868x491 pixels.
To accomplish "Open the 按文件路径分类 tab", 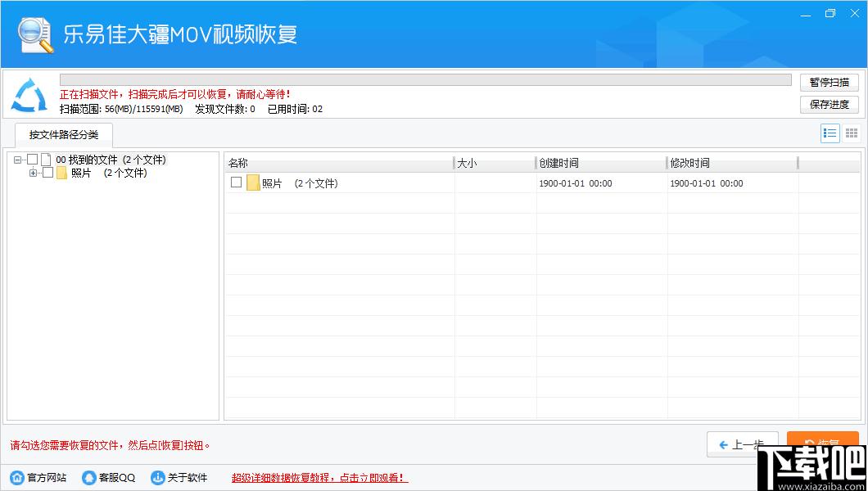I will coord(64,135).
